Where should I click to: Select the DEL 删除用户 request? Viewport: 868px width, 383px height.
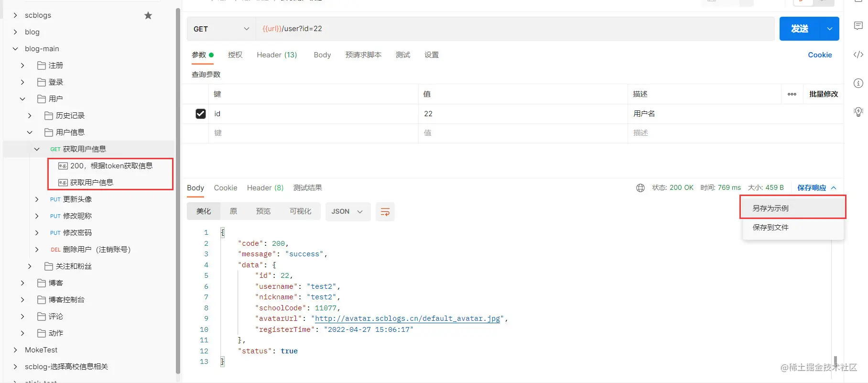coord(90,250)
